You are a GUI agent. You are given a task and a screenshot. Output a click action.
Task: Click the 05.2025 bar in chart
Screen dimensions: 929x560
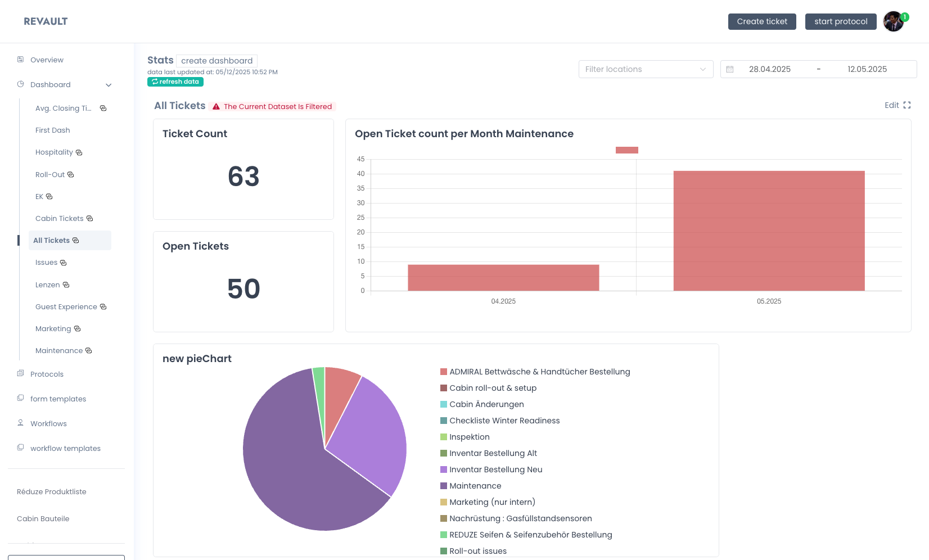pyautogui.click(x=769, y=231)
